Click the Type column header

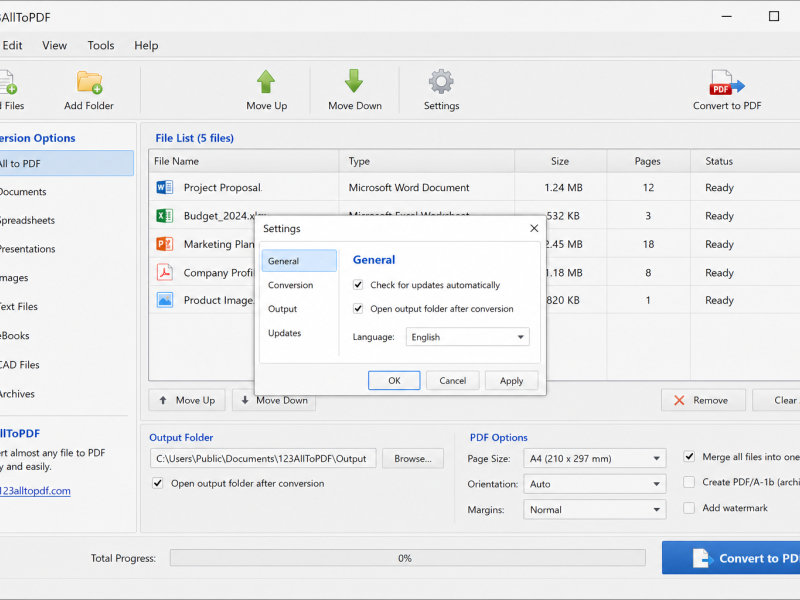(x=427, y=161)
